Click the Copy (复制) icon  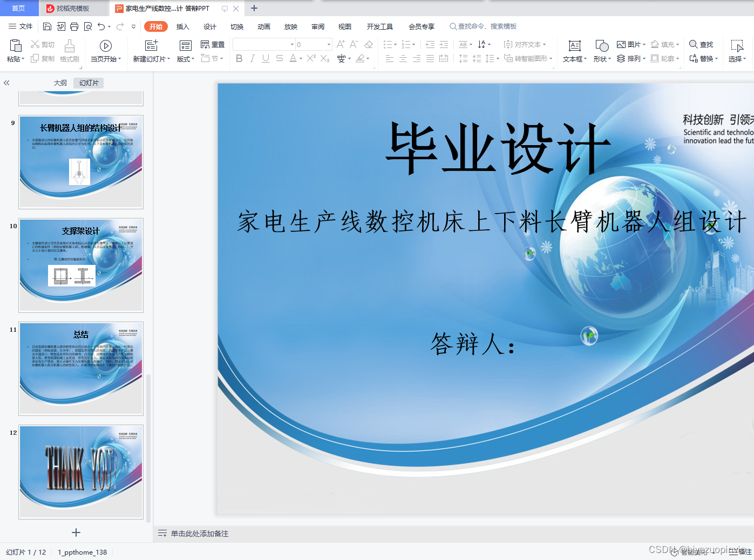[35, 58]
